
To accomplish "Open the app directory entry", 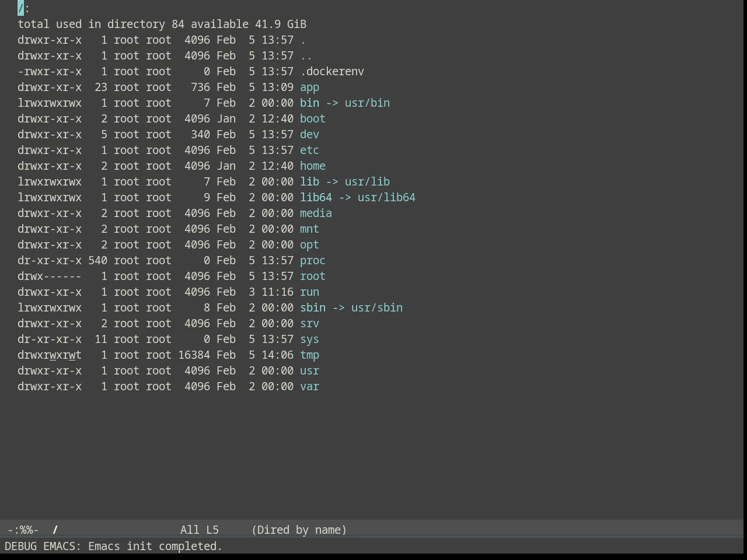I will [x=309, y=87].
